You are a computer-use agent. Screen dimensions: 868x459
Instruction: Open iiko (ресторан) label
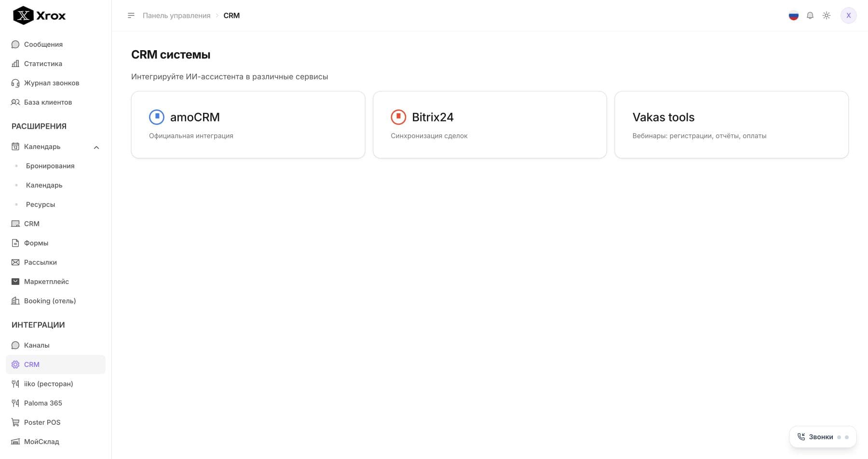coord(49,384)
